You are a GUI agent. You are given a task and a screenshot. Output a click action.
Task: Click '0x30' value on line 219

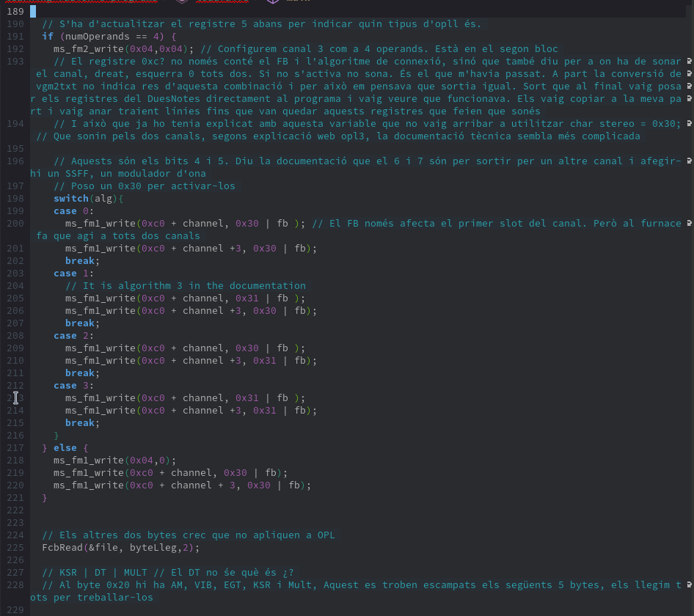click(235, 472)
